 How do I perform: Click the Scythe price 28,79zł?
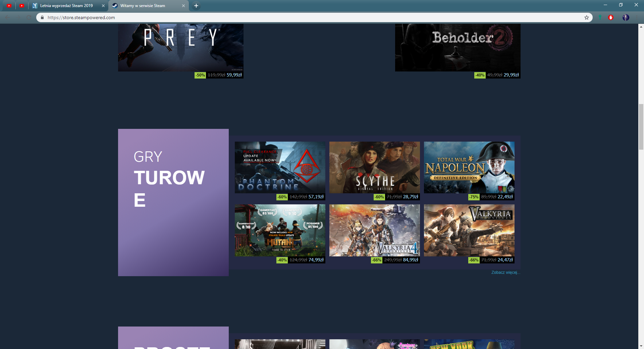pyautogui.click(x=411, y=197)
